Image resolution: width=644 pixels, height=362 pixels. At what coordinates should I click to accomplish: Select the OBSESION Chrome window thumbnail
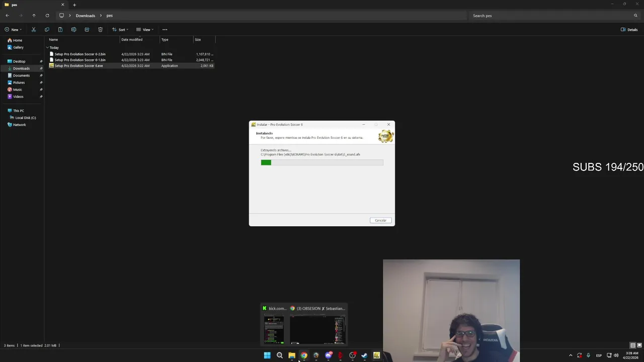point(318,325)
